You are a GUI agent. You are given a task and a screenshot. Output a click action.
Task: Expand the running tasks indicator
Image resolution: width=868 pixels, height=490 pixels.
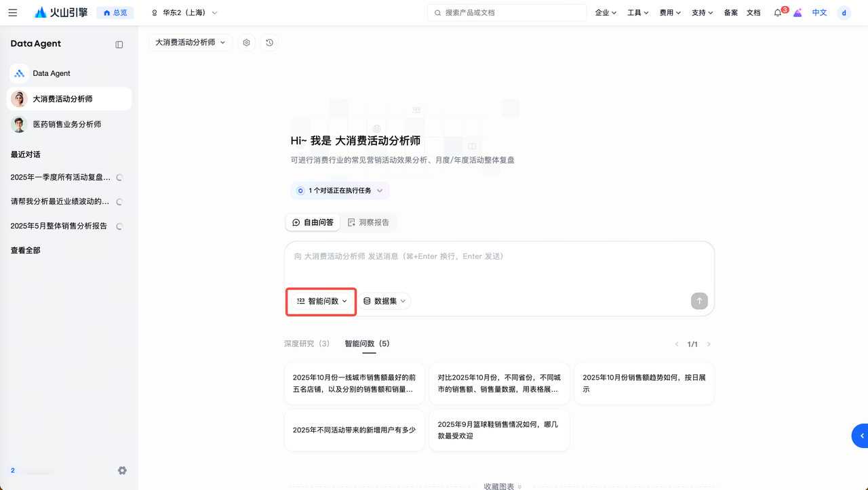click(x=340, y=191)
